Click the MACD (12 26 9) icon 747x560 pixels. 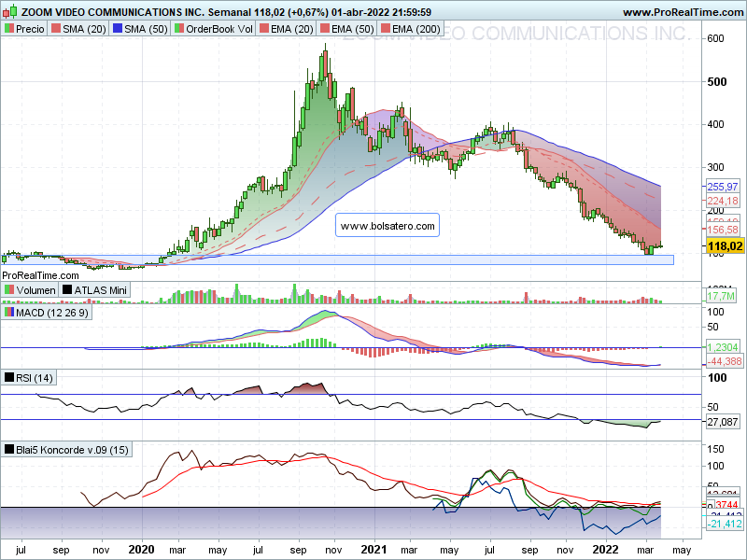coord(9,313)
